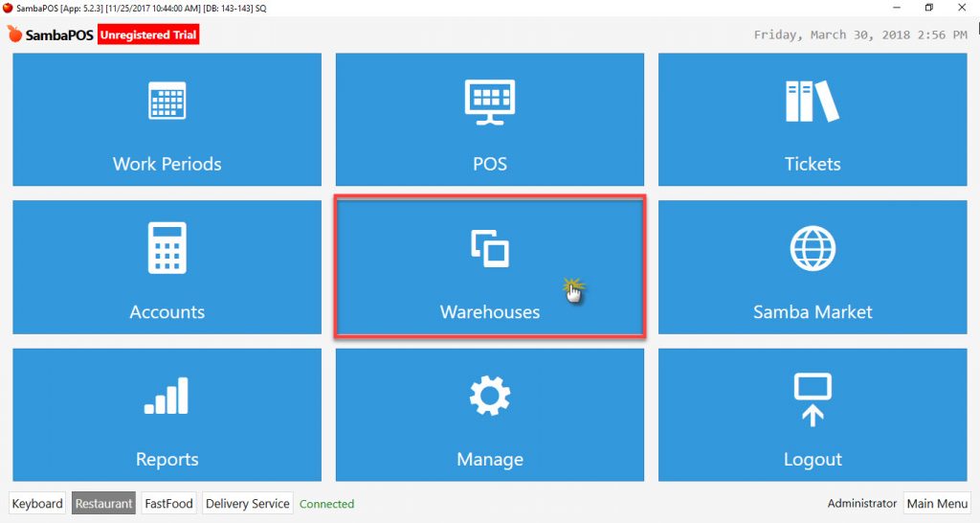
Task: Click the Work Periods label
Action: click(x=167, y=164)
